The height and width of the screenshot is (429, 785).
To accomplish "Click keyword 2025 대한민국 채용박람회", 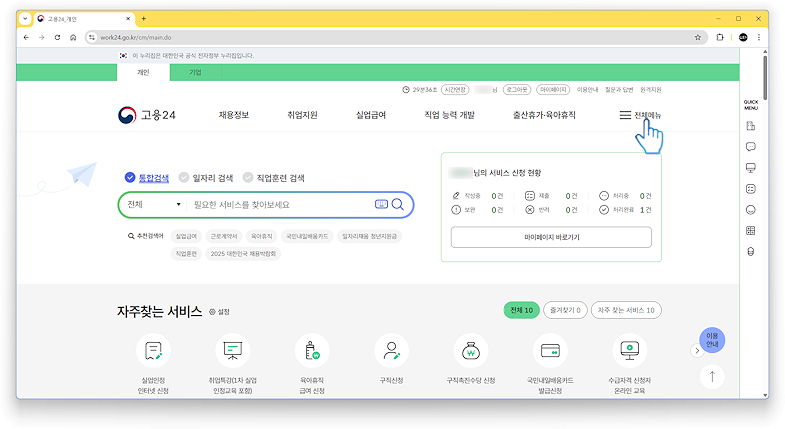I will [243, 254].
